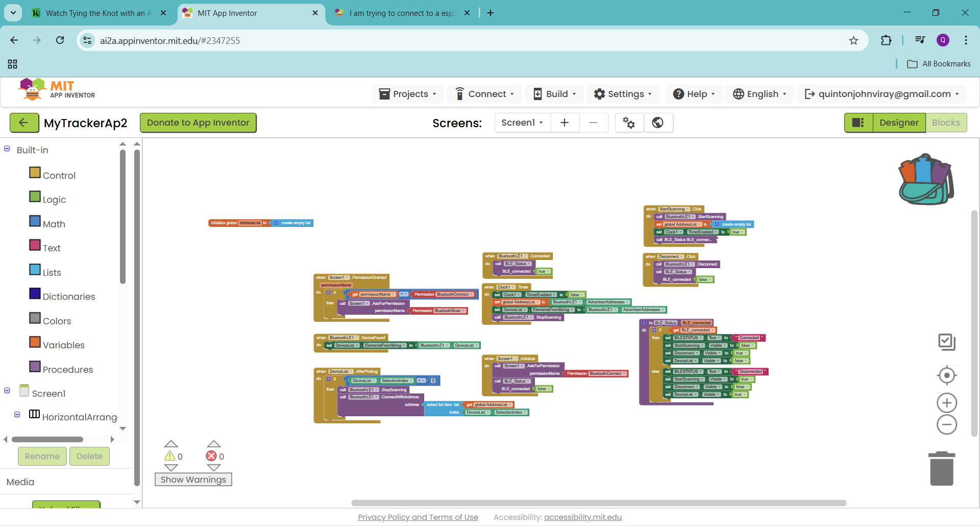Image resolution: width=980 pixels, height=526 pixels.
Task: Click the Show Warnings button
Action: point(193,480)
